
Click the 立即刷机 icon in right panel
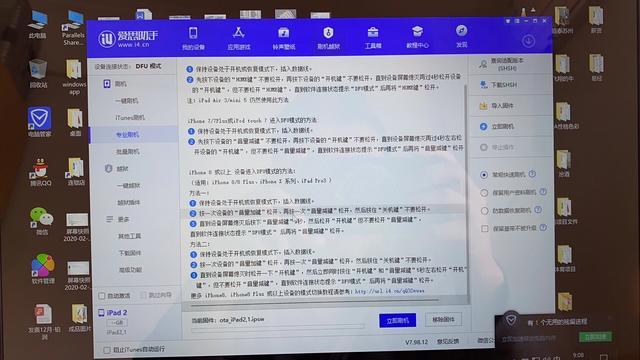(483, 127)
